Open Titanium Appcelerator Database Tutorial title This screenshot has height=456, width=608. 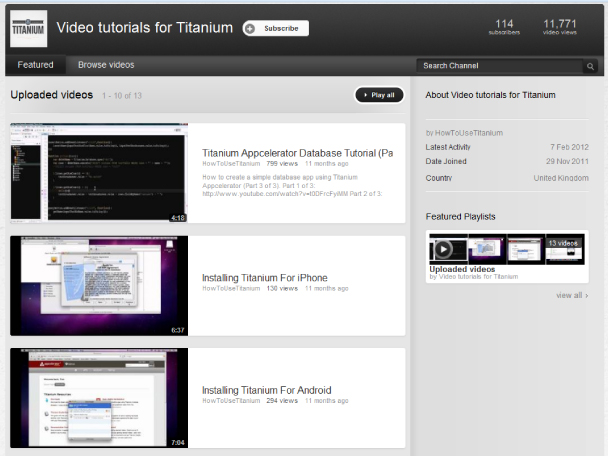(297, 153)
